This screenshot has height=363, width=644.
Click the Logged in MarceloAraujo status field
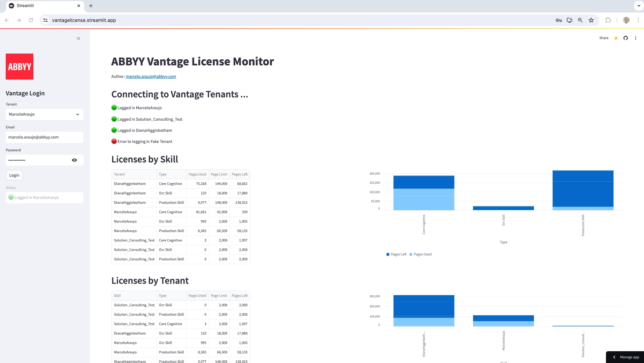(44, 198)
